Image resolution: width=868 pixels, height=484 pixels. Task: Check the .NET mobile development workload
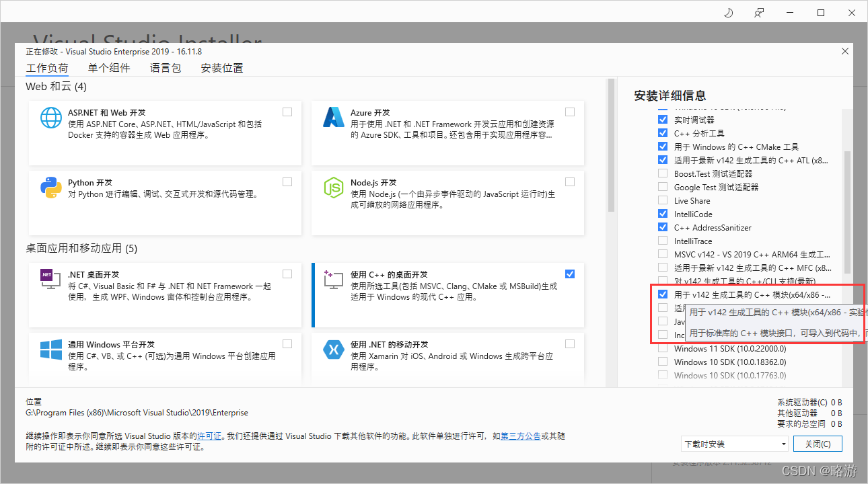[570, 344]
